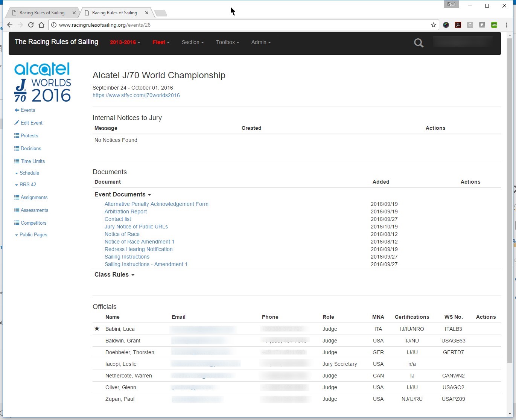Open the Chrome three-dot menu
This screenshot has height=420, width=516.
[506, 25]
